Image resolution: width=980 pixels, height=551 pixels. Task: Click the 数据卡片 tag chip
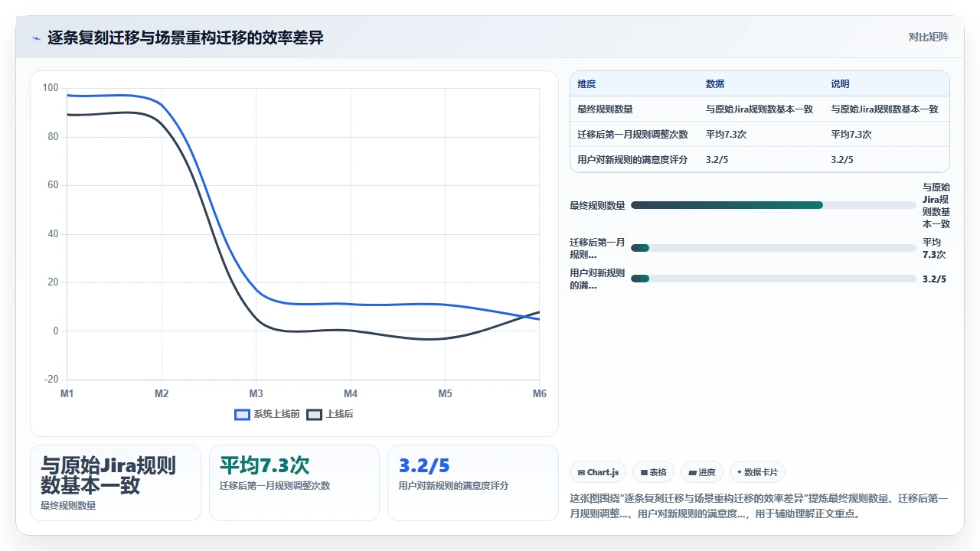click(758, 472)
